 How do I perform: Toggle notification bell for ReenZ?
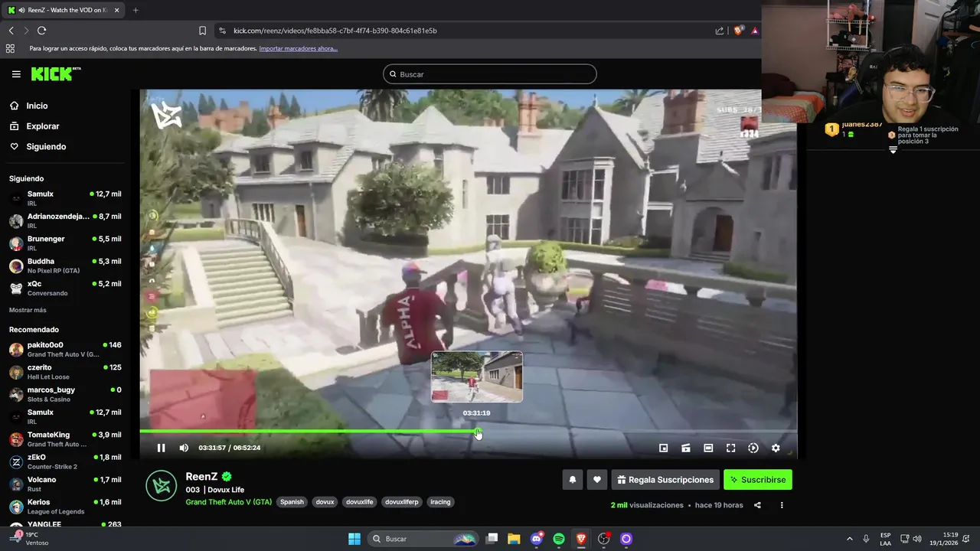pos(572,480)
